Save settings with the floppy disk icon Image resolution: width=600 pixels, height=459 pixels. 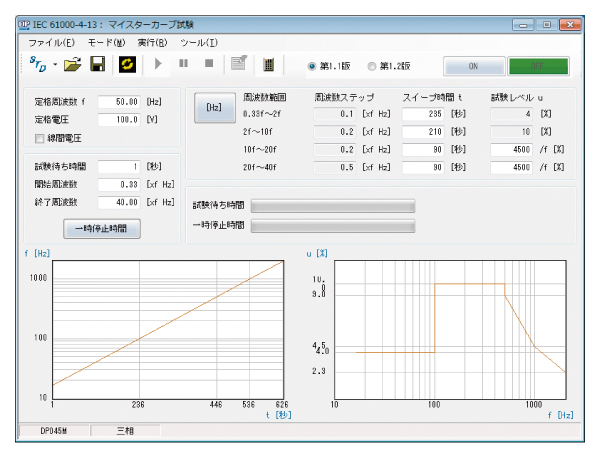tap(98, 65)
